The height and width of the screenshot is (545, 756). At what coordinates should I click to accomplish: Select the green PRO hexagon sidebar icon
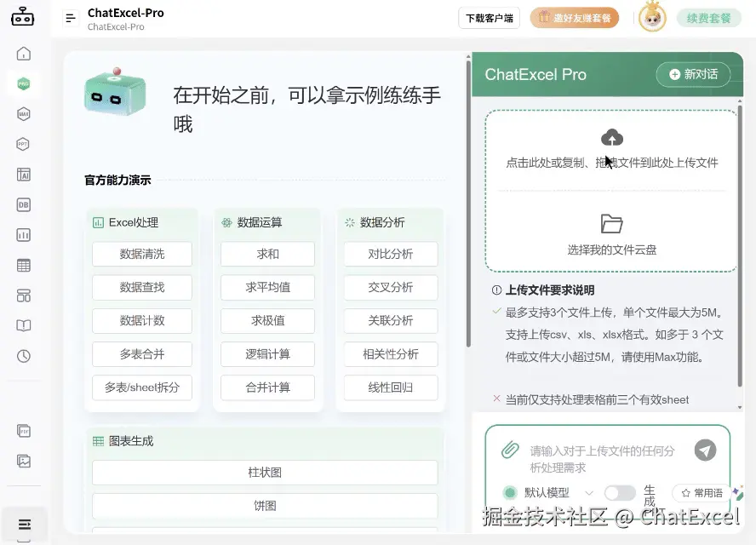pyautogui.click(x=23, y=84)
